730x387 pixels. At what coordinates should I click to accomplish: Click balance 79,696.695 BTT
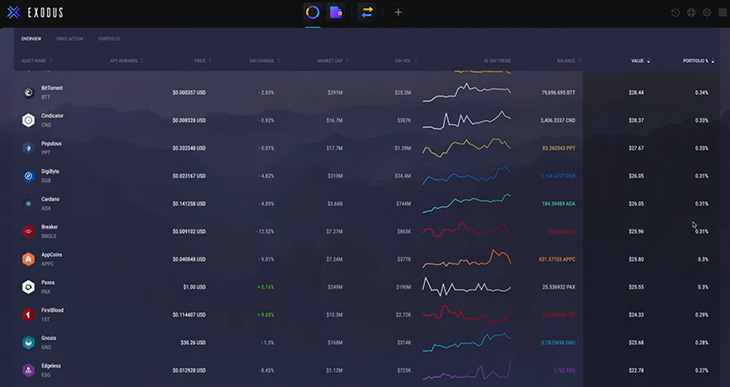point(558,93)
